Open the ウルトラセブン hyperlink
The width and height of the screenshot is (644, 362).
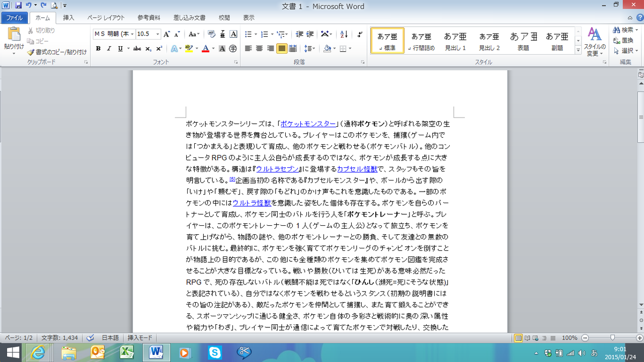(278, 169)
